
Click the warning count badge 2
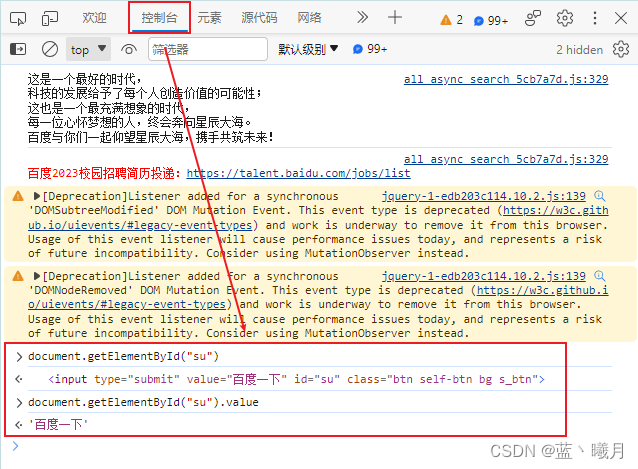point(452,20)
